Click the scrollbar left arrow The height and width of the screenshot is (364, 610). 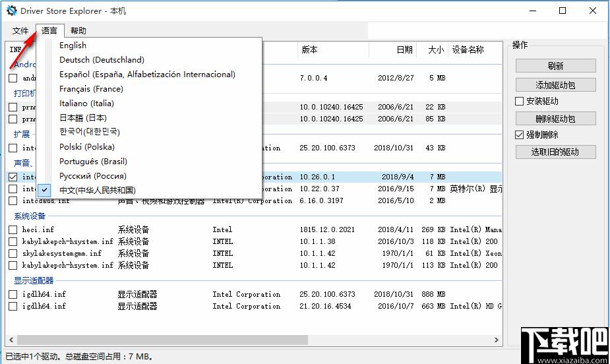[11, 340]
